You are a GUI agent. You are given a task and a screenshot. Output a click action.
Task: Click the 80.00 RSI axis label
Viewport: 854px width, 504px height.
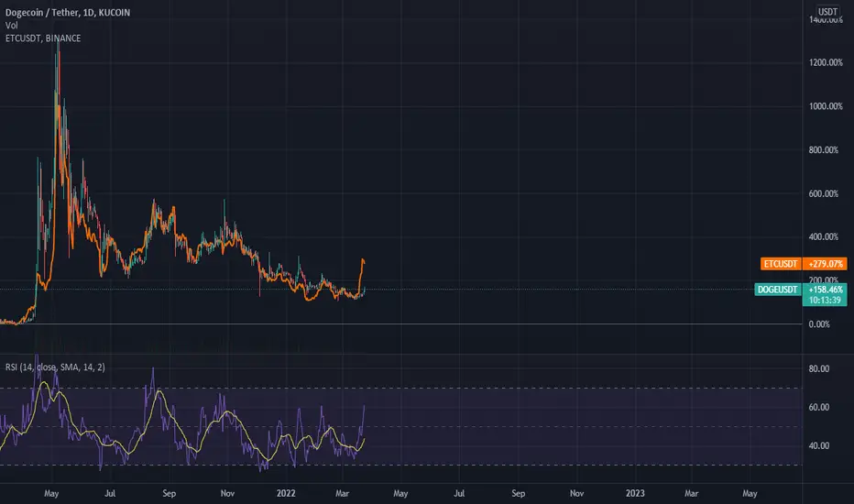coord(818,369)
